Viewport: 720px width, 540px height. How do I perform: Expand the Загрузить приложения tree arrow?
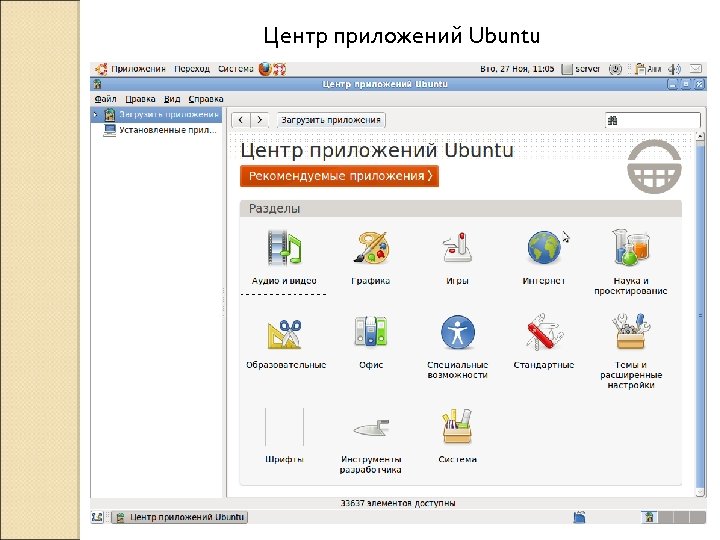[95, 114]
